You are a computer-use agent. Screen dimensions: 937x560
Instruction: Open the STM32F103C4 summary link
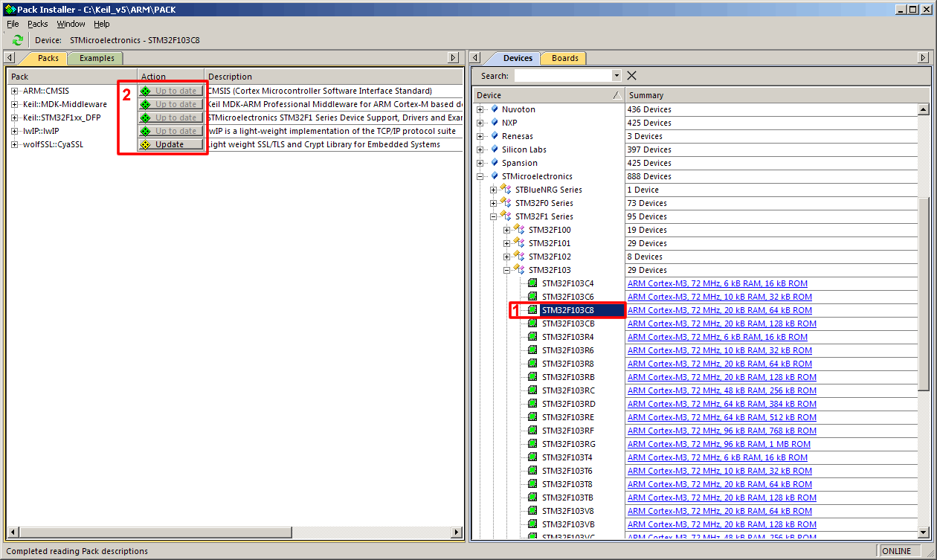(717, 283)
